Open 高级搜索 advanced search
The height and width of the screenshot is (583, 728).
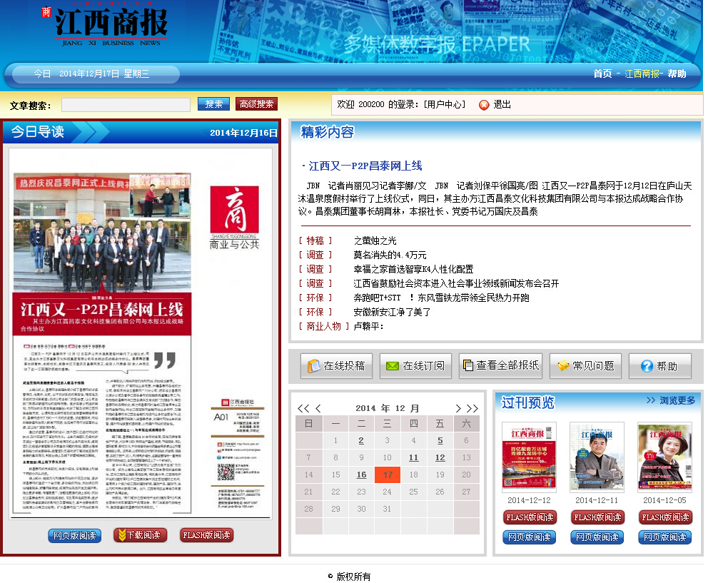click(x=256, y=104)
